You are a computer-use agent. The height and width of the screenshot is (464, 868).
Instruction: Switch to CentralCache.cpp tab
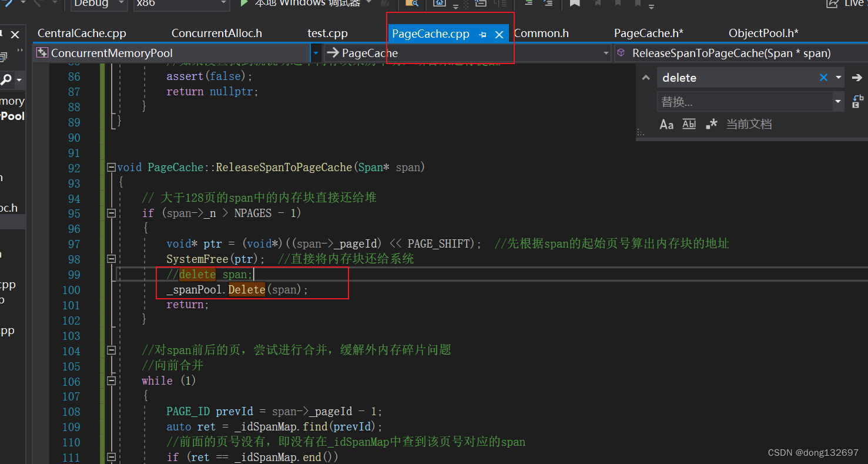pyautogui.click(x=82, y=34)
